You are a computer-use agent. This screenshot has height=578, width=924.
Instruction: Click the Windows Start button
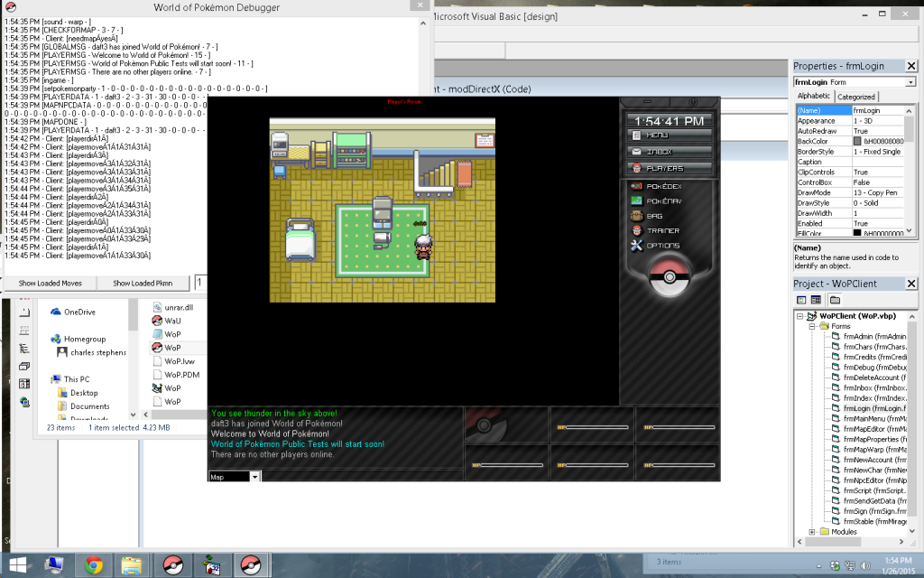18,565
